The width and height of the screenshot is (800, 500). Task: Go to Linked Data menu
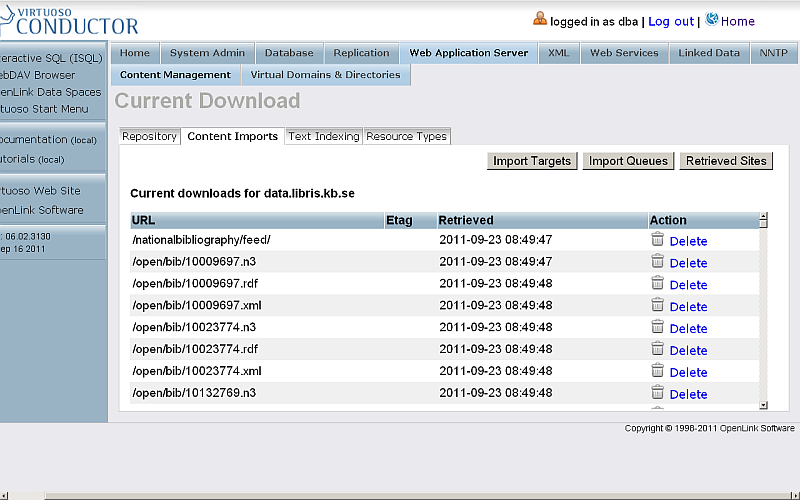709,53
